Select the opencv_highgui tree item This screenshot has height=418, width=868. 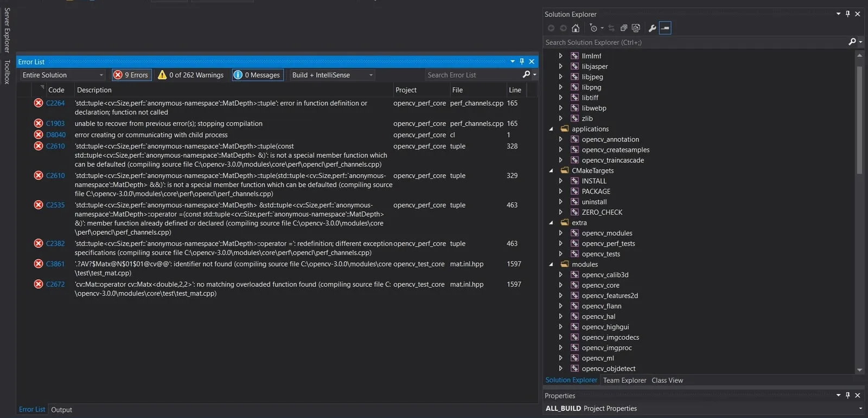click(605, 327)
